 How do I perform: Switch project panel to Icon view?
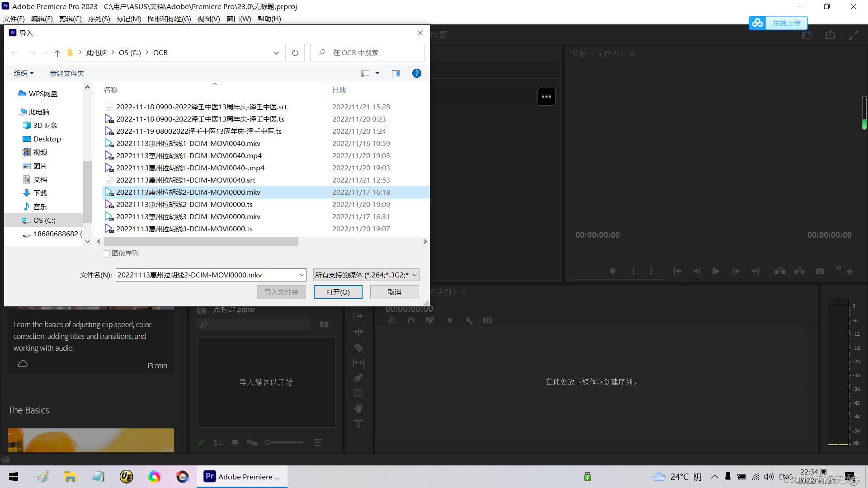click(x=235, y=443)
